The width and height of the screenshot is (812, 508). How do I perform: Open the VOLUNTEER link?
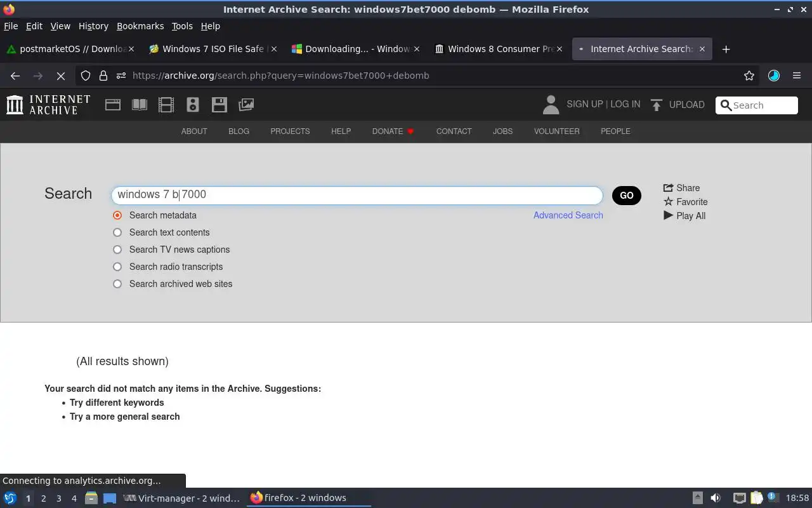pos(556,131)
